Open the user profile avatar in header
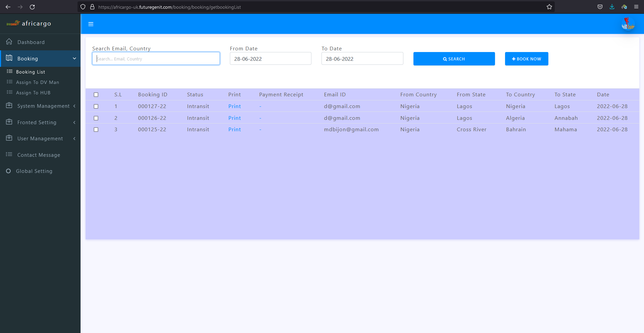Viewport: 644px width, 333px height. pos(628,24)
